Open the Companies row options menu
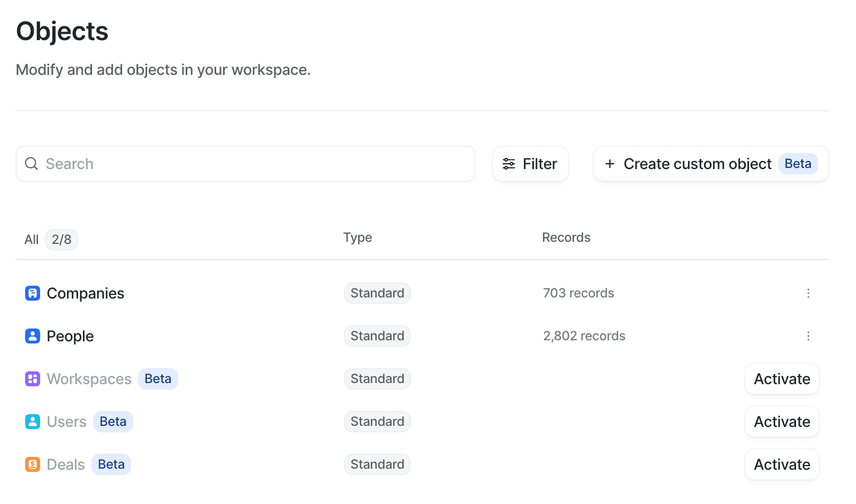The image size is (856, 504). [x=808, y=293]
